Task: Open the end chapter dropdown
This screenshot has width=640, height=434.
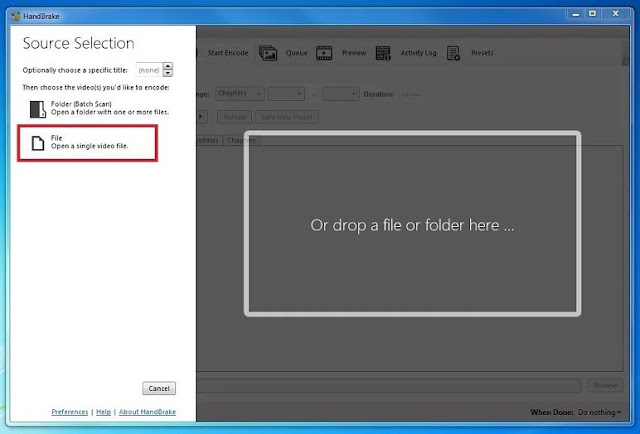Action: click(x=341, y=94)
